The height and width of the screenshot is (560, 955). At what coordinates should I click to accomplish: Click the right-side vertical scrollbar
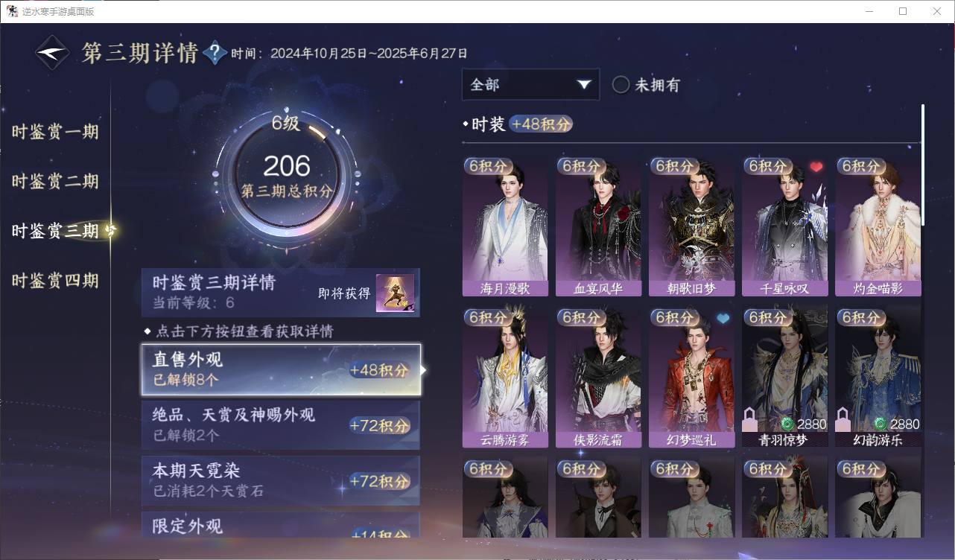(x=923, y=165)
